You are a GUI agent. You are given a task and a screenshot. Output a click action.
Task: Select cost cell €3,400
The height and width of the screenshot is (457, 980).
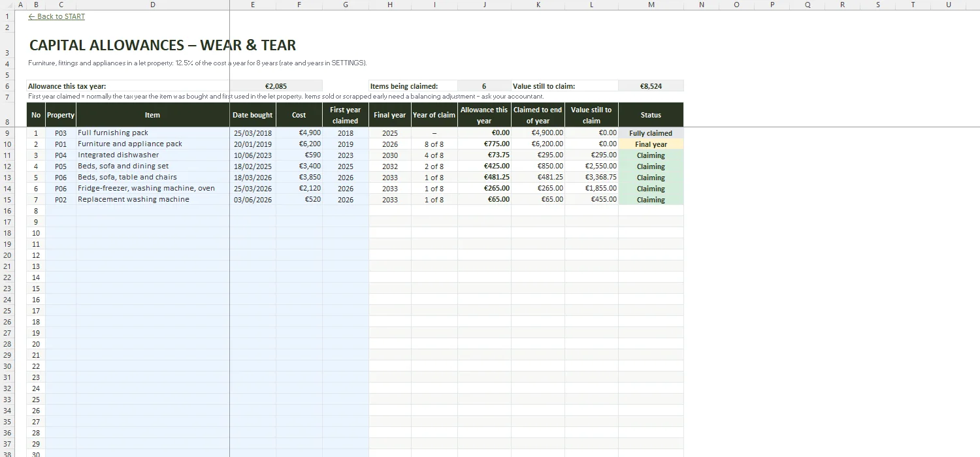coord(299,166)
